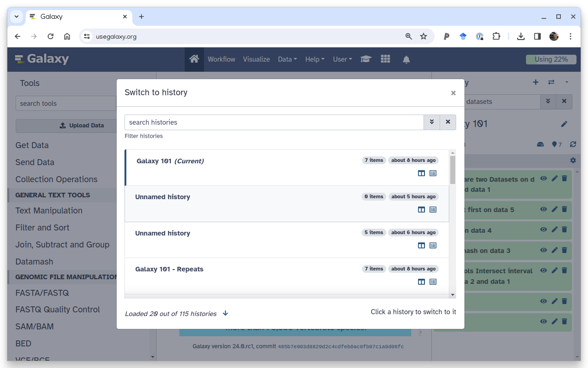Open Filter and Sort tools
Screen dimensions: 588x368
point(42,228)
